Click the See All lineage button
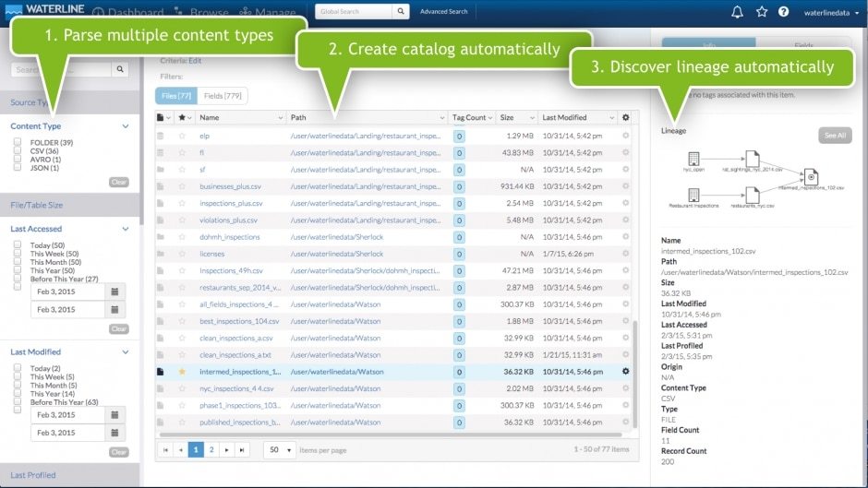868x488 pixels. point(835,136)
